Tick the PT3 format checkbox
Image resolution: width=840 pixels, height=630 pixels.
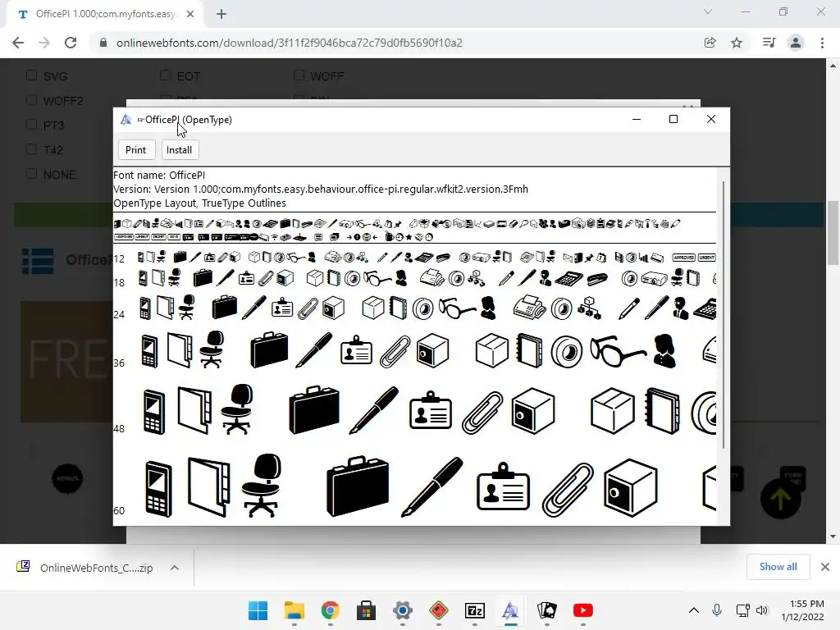coord(32,125)
